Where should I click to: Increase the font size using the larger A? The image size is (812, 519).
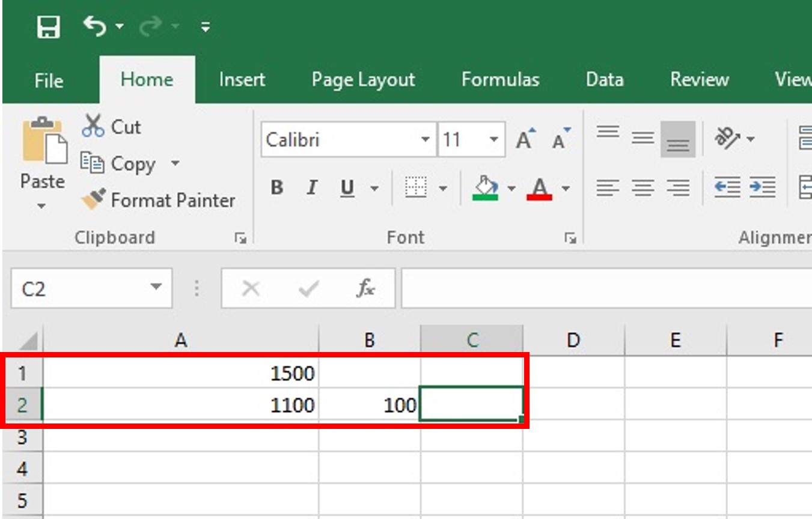click(524, 138)
